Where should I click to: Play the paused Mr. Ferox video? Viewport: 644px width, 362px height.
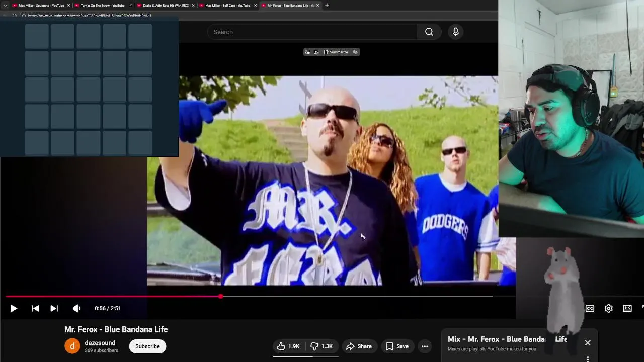(14, 308)
